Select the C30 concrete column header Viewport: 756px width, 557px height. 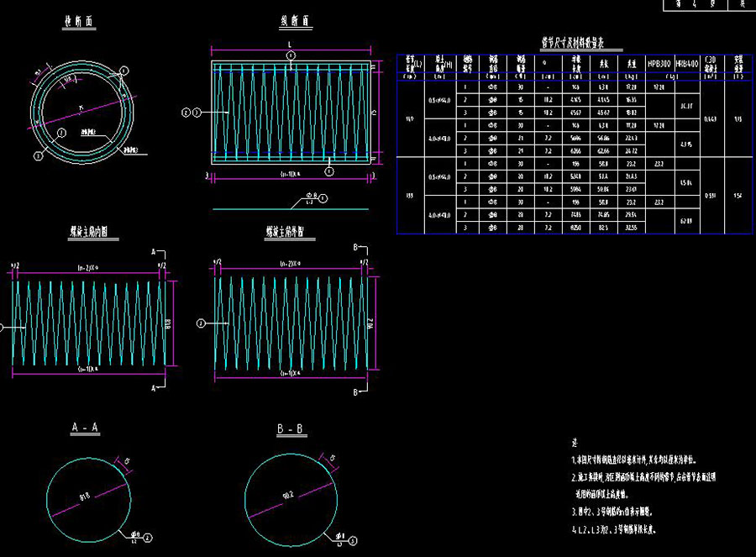(711, 63)
